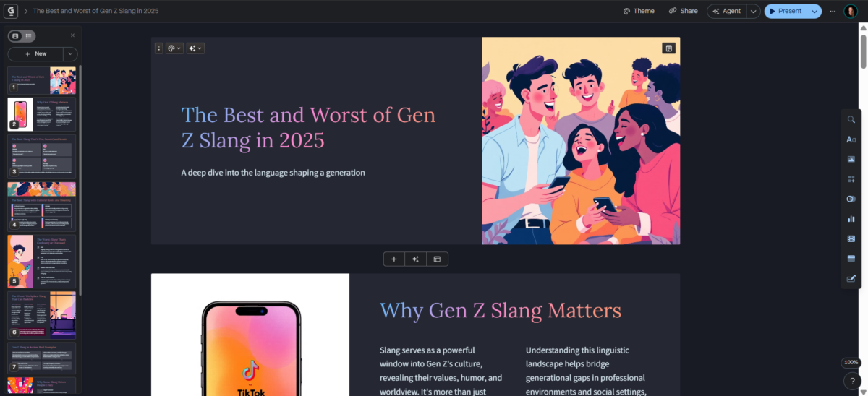Open card options three-dot menu
The width and height of the screenshot is (868, 396).
click(159, 48)
